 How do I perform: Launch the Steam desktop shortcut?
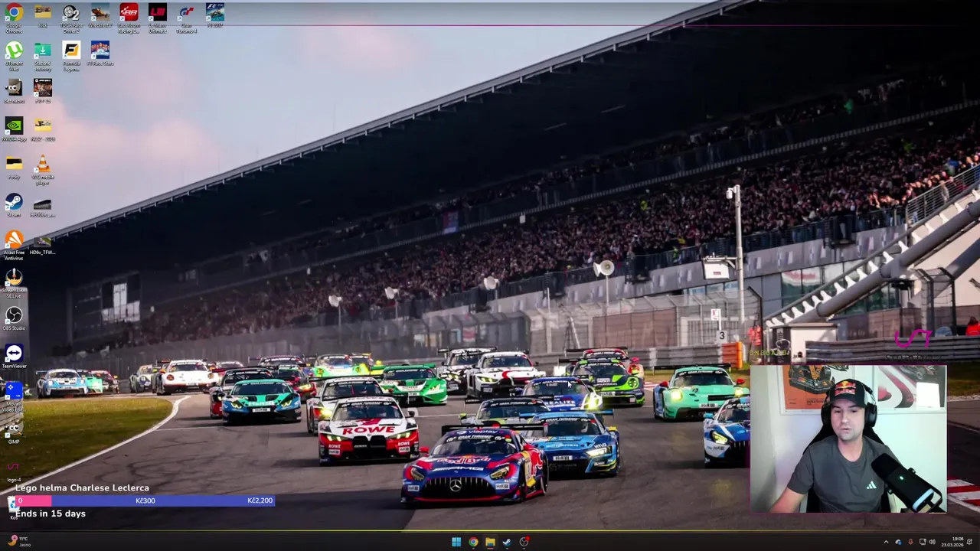(14, 207)
